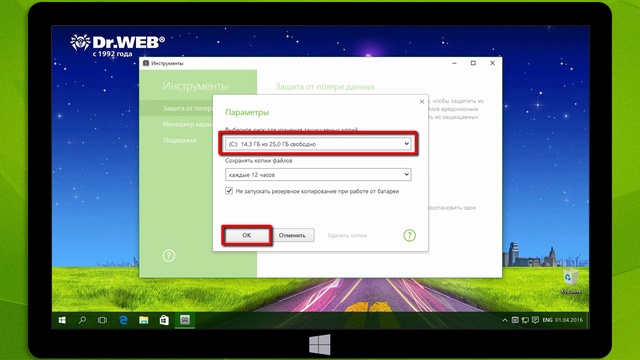This screenshot has height=360, width=640.
Task: Click the ENG language indicator
Action: coord(547,320)
